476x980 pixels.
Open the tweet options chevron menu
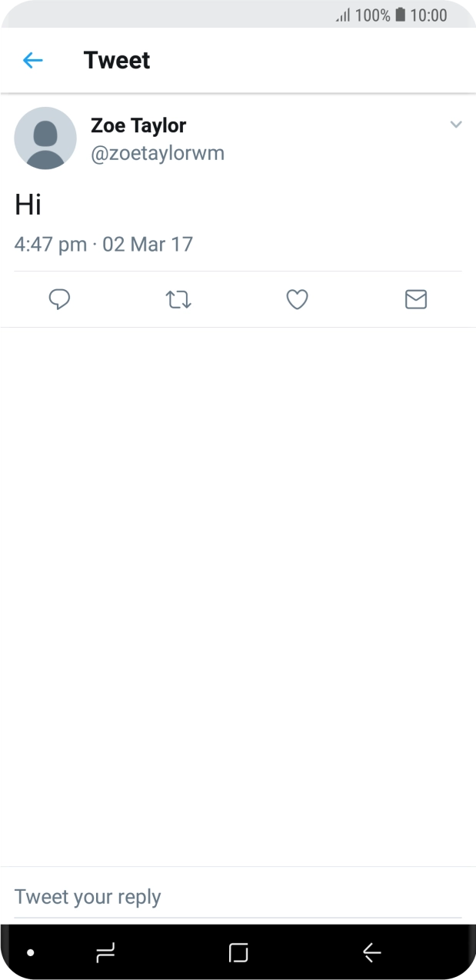tap(456, 125)
